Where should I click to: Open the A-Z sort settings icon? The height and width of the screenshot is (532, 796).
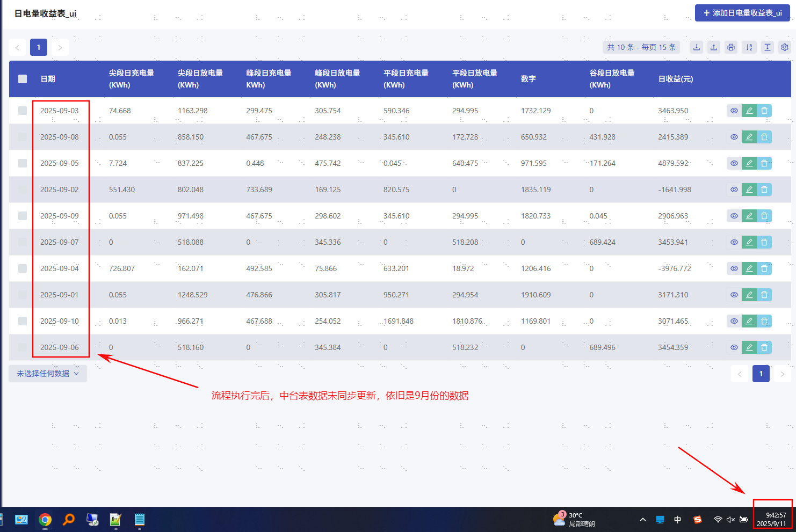[749, 47]
